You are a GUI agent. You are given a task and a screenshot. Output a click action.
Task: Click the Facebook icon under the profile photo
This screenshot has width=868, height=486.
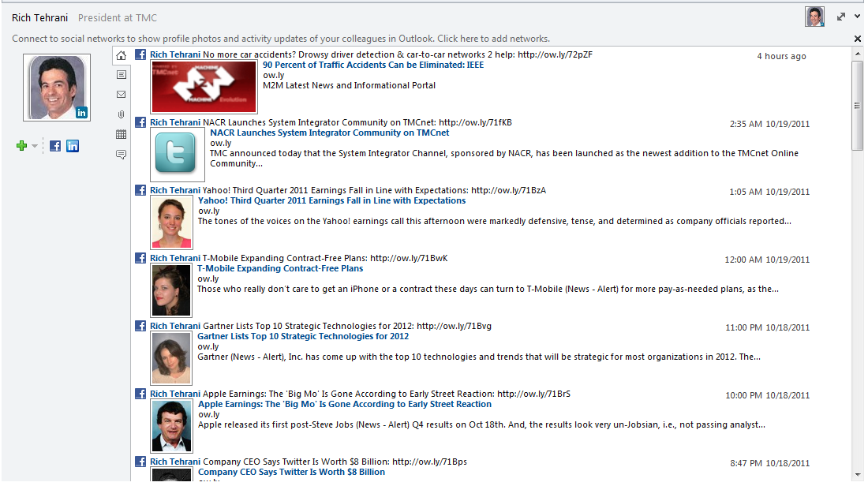pos(55,146)
